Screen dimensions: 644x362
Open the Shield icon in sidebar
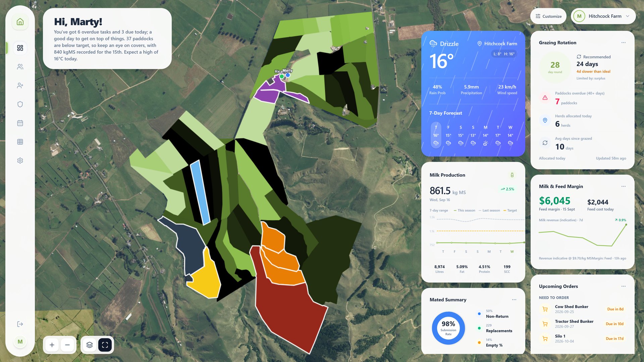click(20, 104)
